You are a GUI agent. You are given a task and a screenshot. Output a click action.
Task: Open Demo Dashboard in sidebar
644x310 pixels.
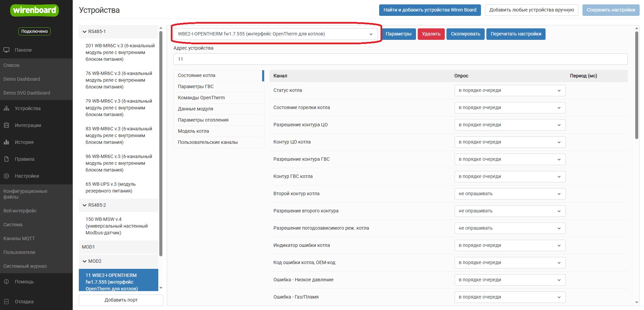click(x=22, y=79)
